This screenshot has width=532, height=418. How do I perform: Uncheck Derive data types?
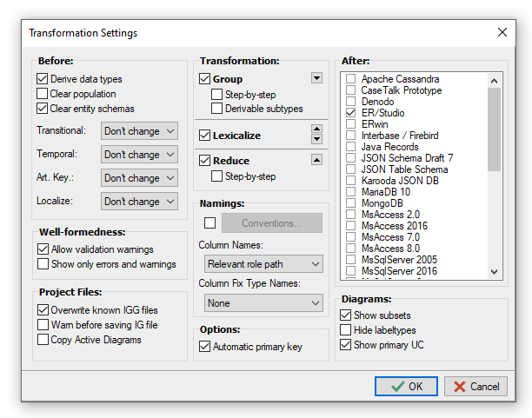tap(43, 79)
